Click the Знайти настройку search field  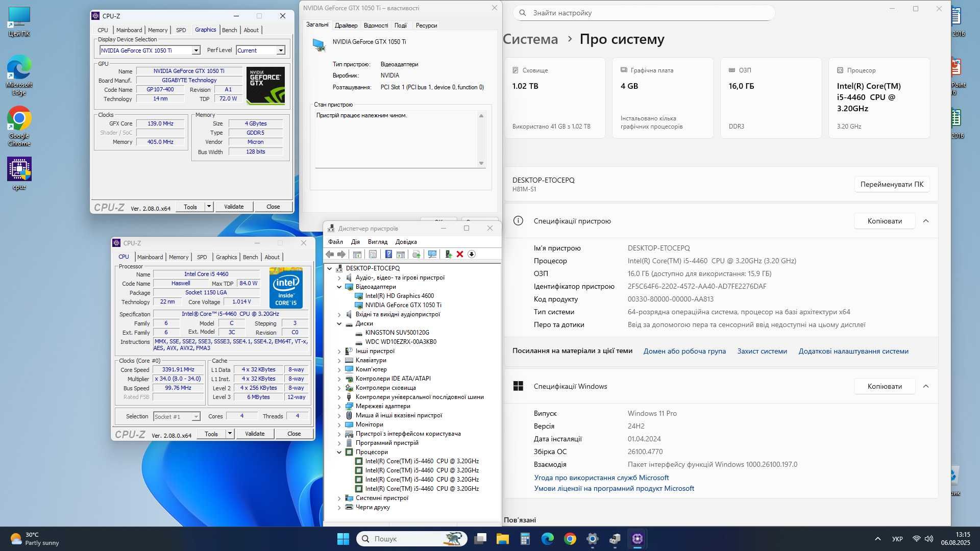point(644,13)
